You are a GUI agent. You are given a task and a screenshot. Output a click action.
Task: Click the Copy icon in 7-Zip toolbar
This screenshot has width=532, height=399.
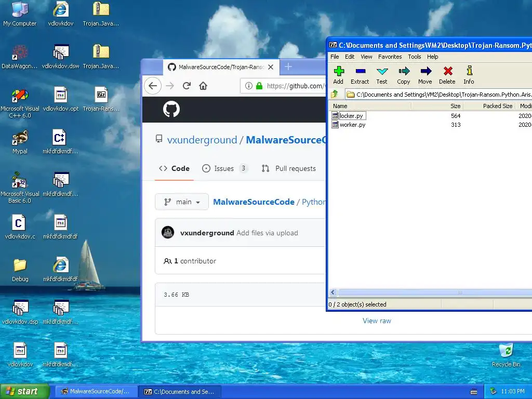(403, 75)
